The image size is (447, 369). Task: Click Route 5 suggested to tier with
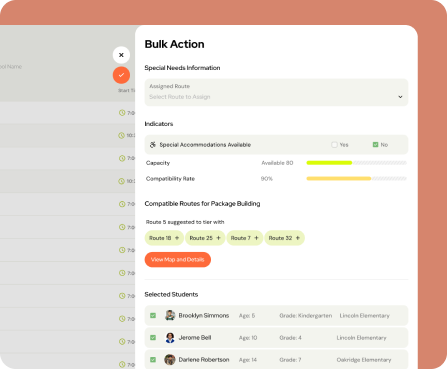(185, 222)
